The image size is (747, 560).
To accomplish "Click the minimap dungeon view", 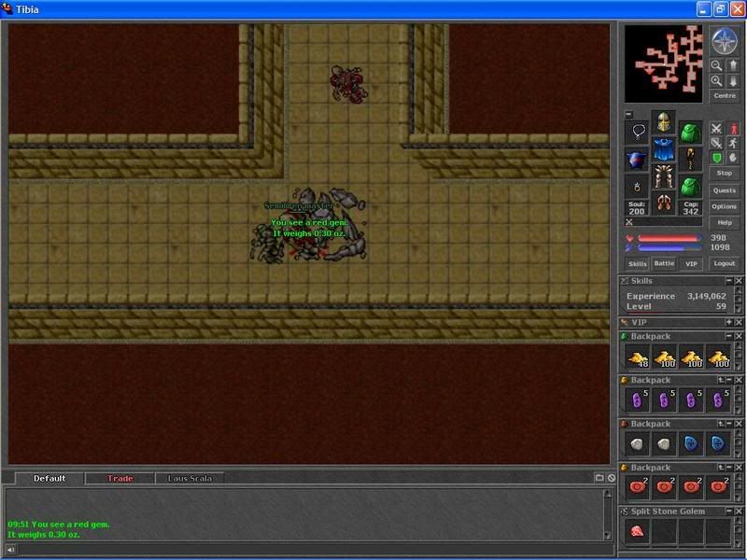I will pos(663,63).
